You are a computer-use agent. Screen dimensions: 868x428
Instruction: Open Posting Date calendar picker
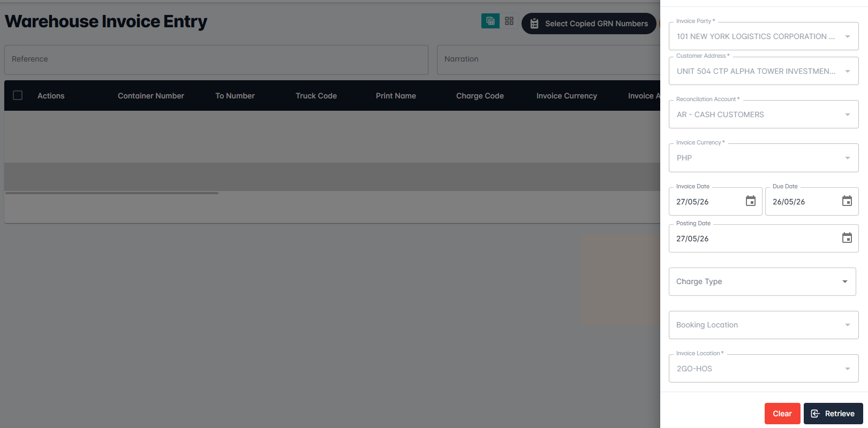847,238
